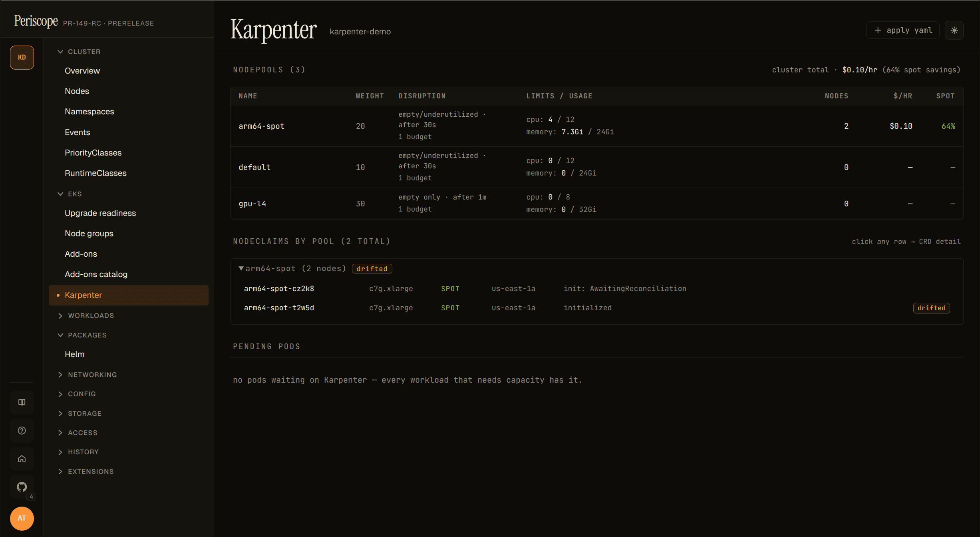Expand the STORAGE section
The height and width of the screenshot is (537, 980).
[80, 413]
